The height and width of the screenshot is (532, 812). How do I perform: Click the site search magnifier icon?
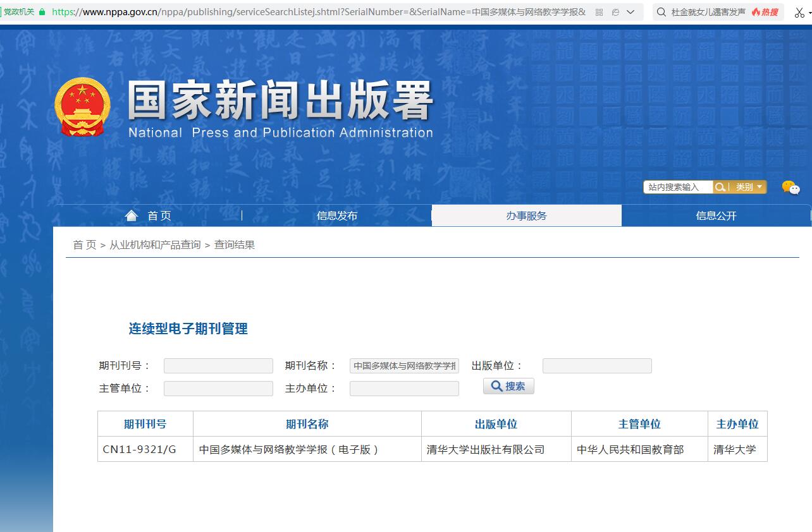pos(720,186)
